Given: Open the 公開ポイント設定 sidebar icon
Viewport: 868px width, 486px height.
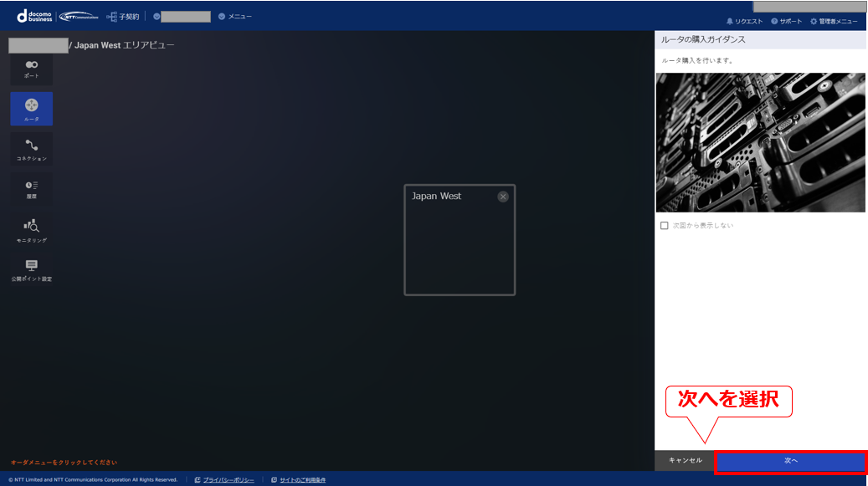Looking at the screenshot, I should 32,270.
